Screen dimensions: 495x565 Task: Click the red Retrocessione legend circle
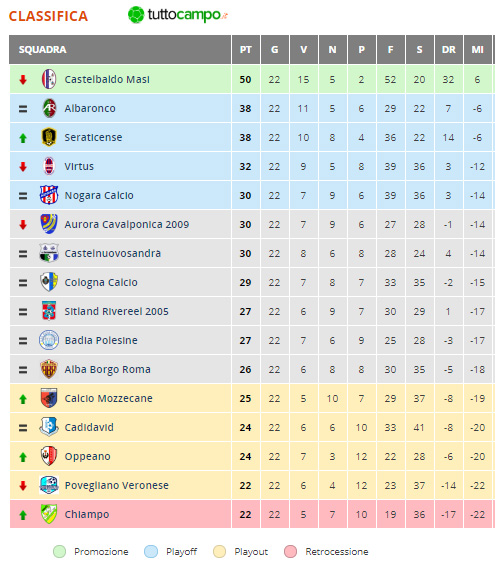point(290,551)
